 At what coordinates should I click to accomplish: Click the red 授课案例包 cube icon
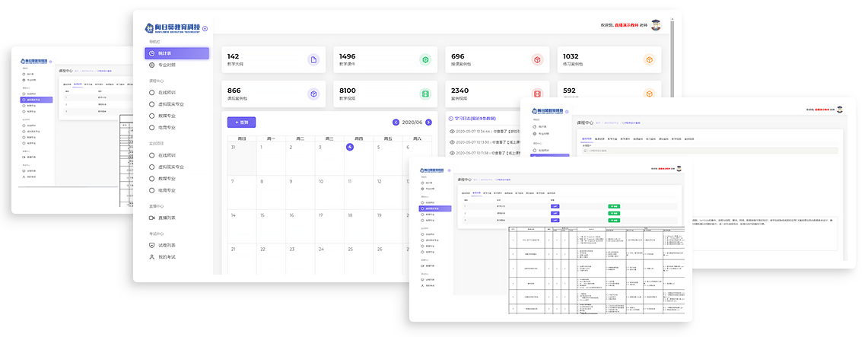coord(536,60)
